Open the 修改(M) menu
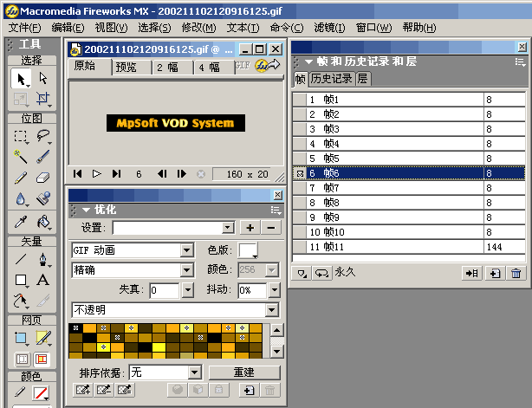 coord(198,28)
